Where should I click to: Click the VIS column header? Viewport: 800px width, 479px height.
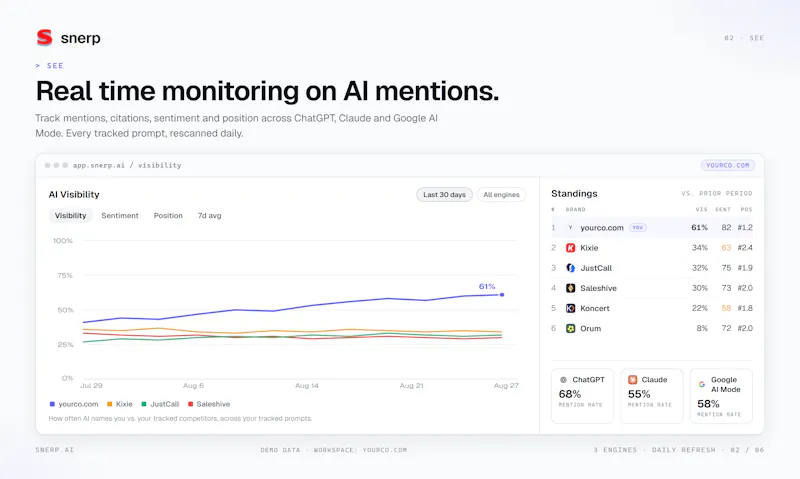702,209
